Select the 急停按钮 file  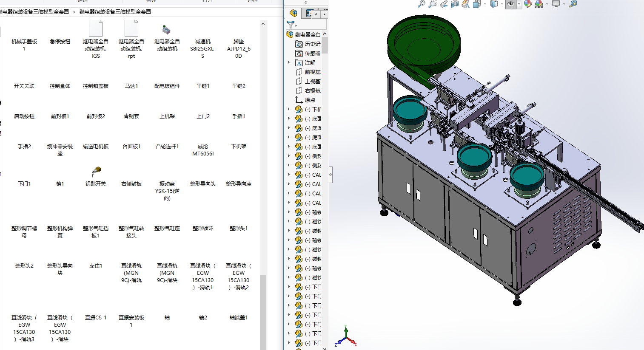[60, 42]
